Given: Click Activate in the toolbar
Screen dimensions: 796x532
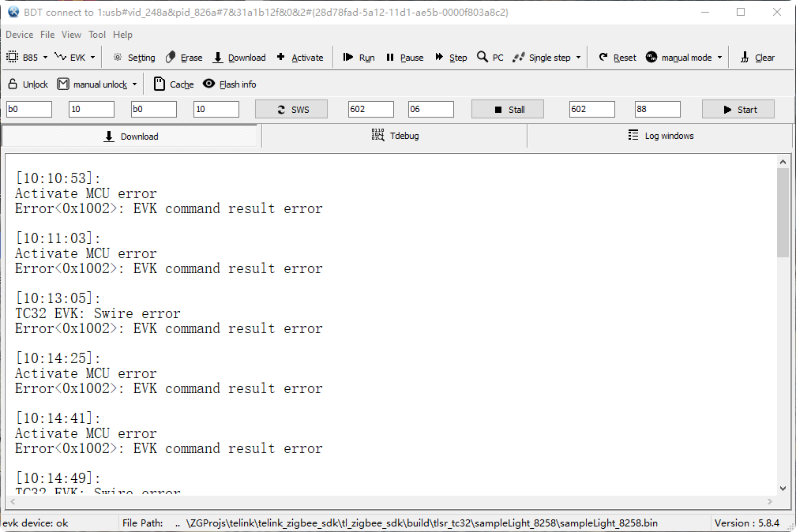Looking at the screenshot, I should point(300,58).
